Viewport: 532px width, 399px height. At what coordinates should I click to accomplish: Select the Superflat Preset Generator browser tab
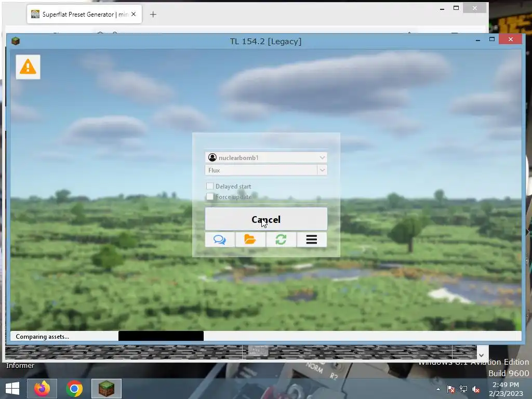point(84,14)
